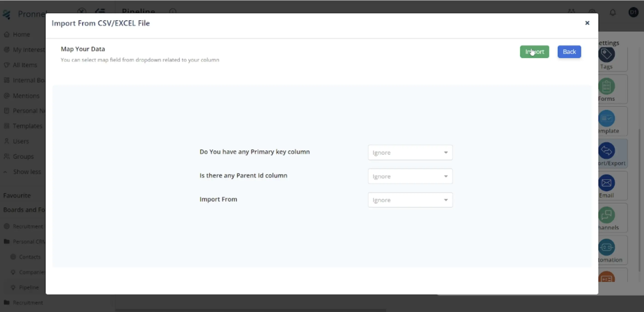Open Contacts board in sidebar

click(30, 257)
